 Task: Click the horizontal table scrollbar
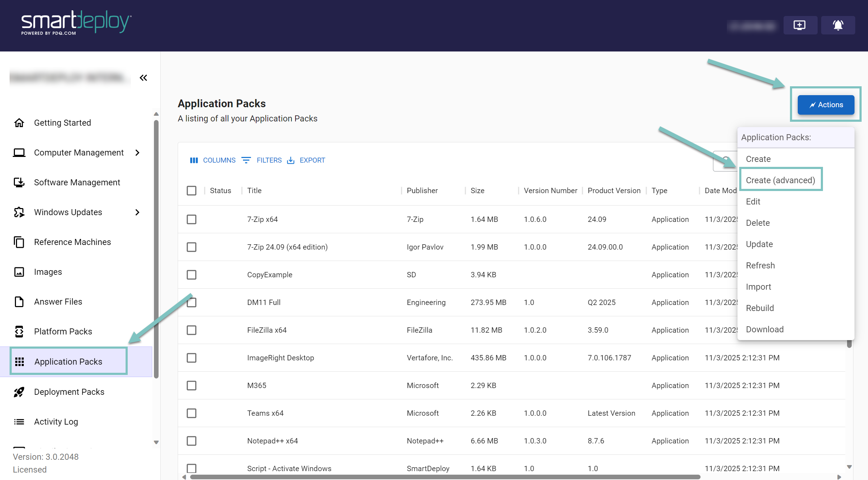(445, 477)
